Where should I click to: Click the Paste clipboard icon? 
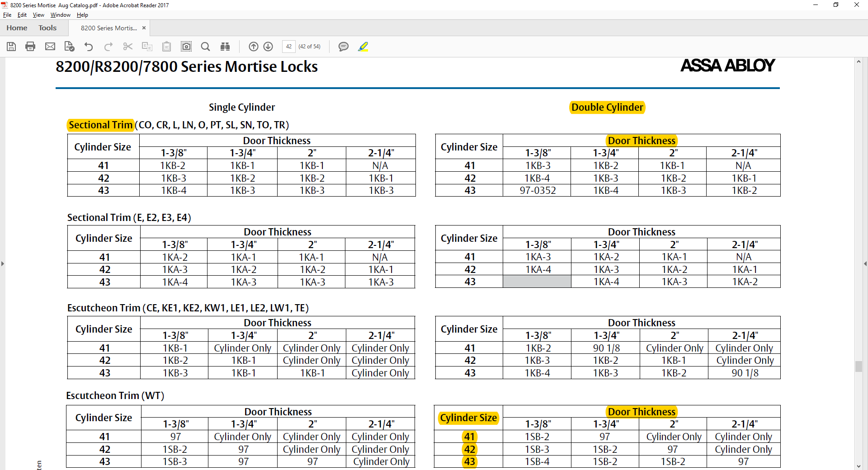166,47
